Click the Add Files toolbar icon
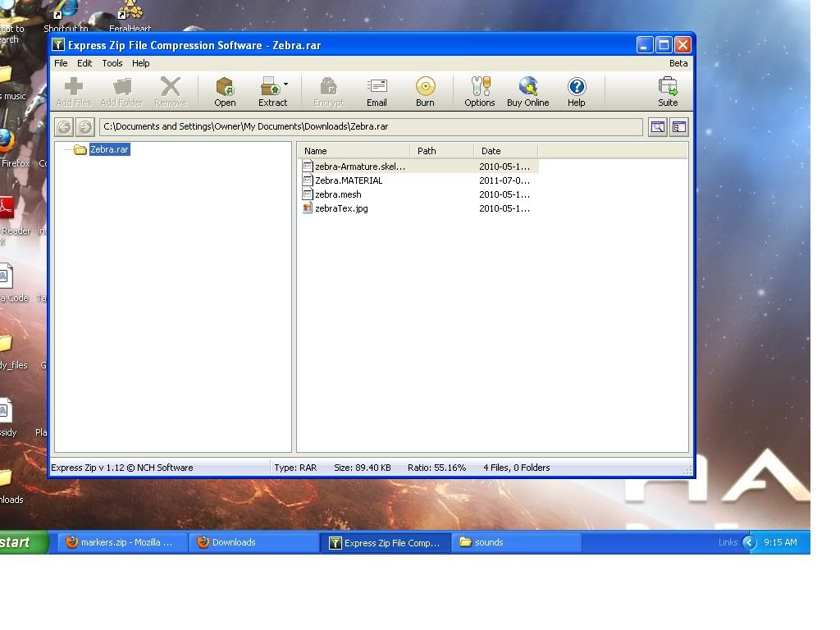840x630 pixels. [74, 92]
